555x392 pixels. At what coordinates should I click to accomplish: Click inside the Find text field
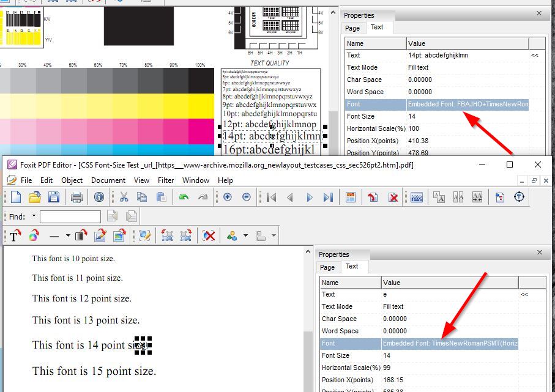point(70,216)
